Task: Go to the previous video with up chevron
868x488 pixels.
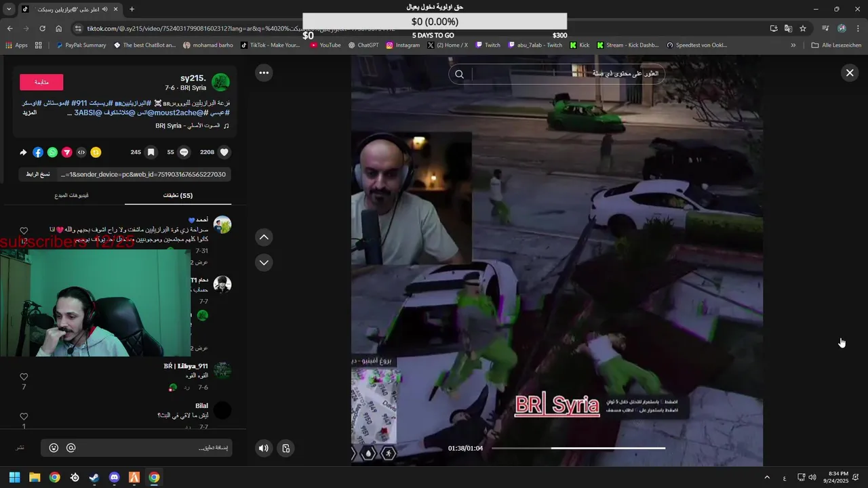Action: [x=264, y=237]
